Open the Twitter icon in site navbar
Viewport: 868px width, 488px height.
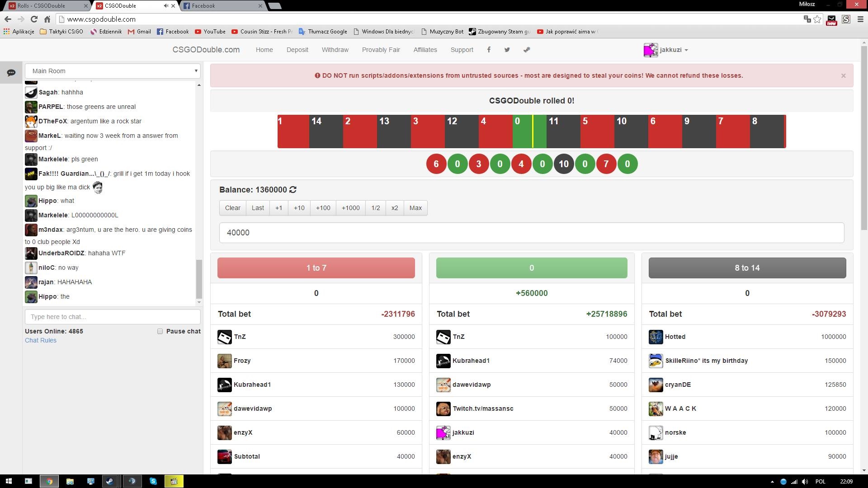point(507,50)
